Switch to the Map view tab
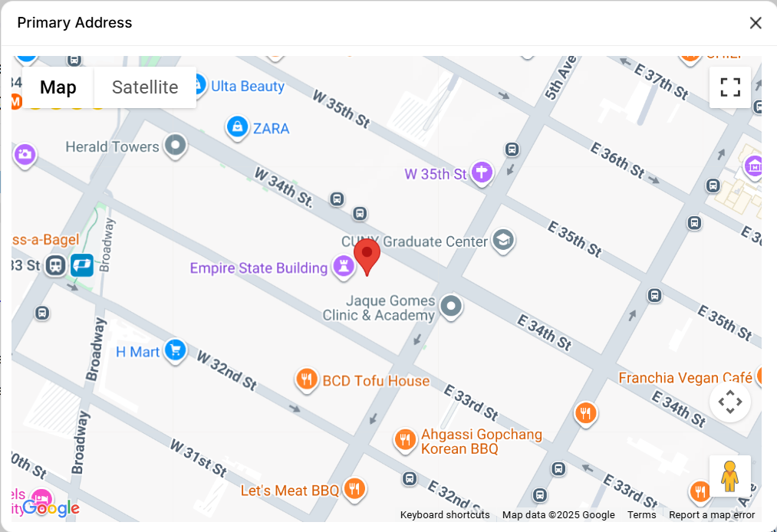 tap(58, 87)
